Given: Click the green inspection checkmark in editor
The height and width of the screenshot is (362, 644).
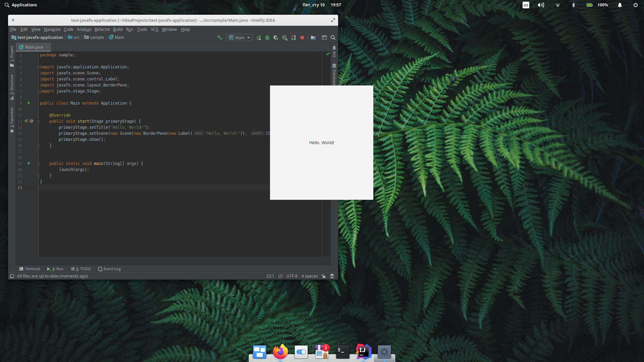Looking at the screenshot, I should click(328, 54).
